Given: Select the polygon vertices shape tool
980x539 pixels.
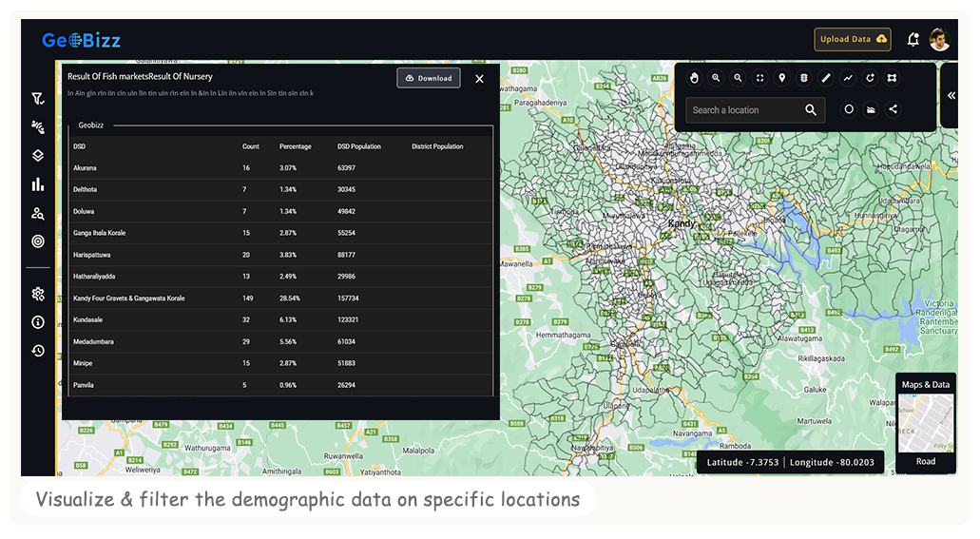Looking at the screenshot, I should click(x=892, y=78).
